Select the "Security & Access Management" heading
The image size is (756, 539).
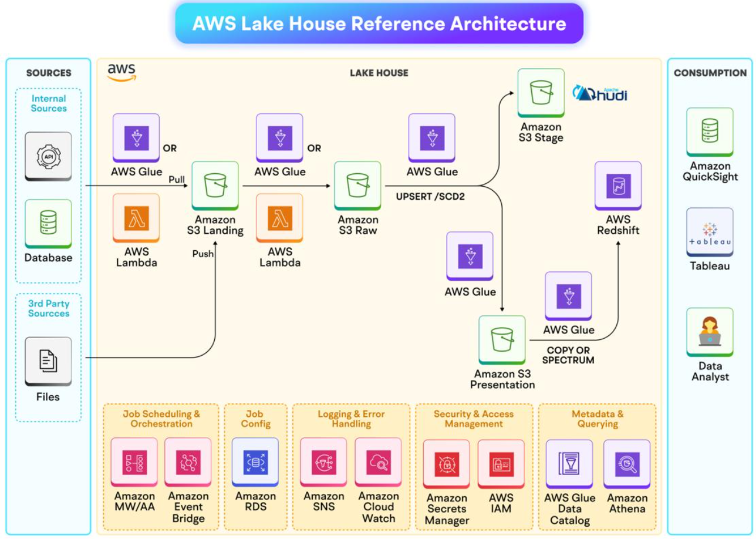point(474,419)
